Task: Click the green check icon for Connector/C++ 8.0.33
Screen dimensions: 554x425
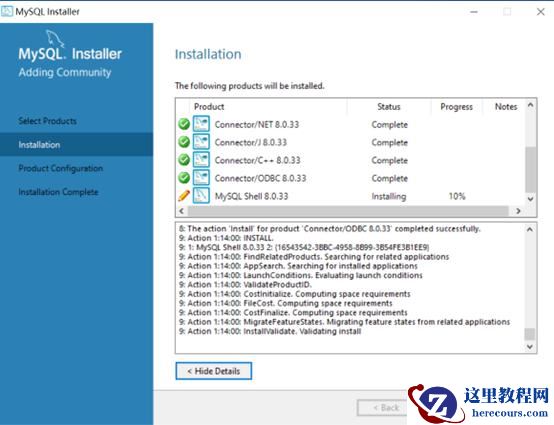Action: click(184, 160)
